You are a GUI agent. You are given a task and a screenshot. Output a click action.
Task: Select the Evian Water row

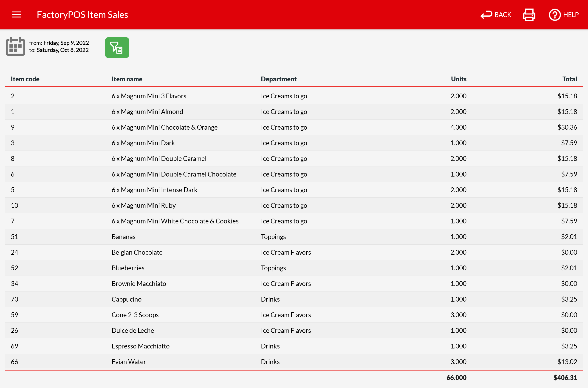129,362
